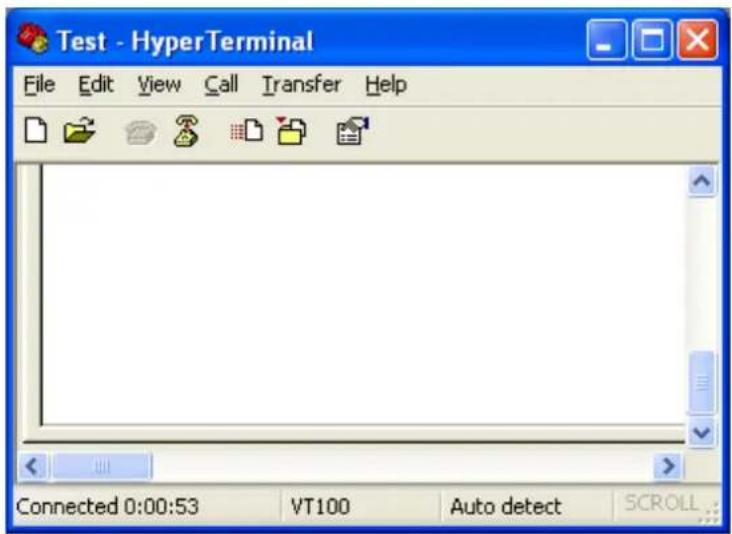Viewport: 732px width, 534px height.
Task: Click the Connected 0:00:53 status text
Action: 107,506
